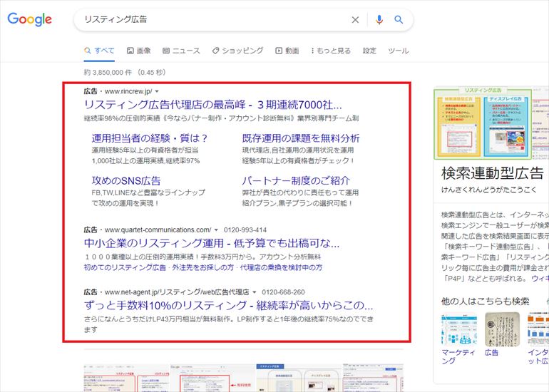Expand dropdown arrow next to www.rincrew.jp
The height and width of the screenshot is (392, 549).
157,92
